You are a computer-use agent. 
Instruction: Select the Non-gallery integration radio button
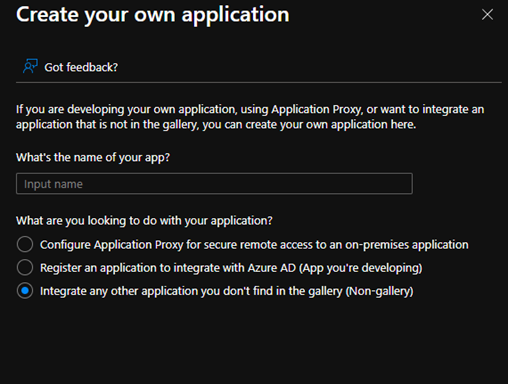(x=25, y=291)
